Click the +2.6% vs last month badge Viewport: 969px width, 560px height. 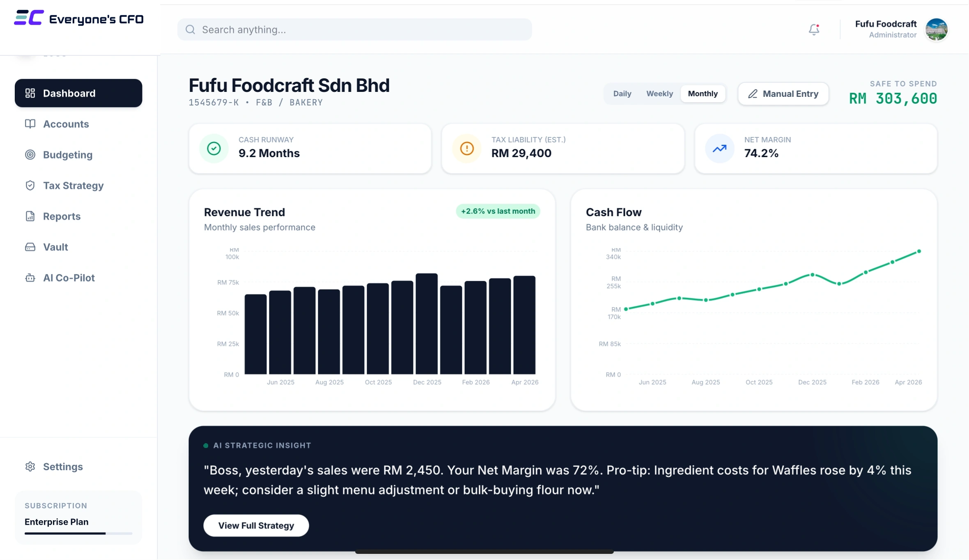click(498, 211)
